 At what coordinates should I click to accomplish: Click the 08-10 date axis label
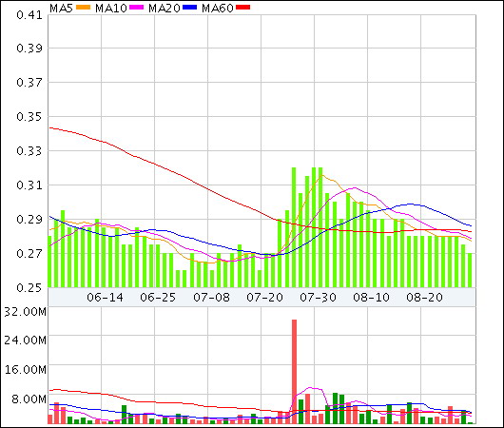pos(371,297)
